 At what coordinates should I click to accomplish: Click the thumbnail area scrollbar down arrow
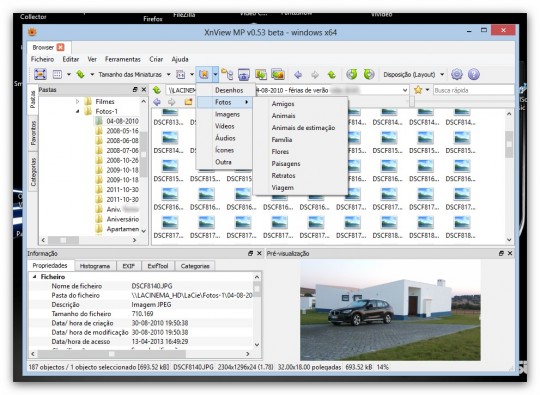(x=509, y=240)
